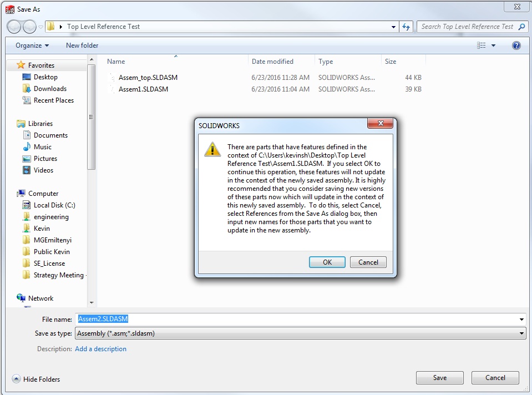Click Cancel at bottom of Save As dialog
The height and width of the screenshot is (395, 532).
click(495, 378)
